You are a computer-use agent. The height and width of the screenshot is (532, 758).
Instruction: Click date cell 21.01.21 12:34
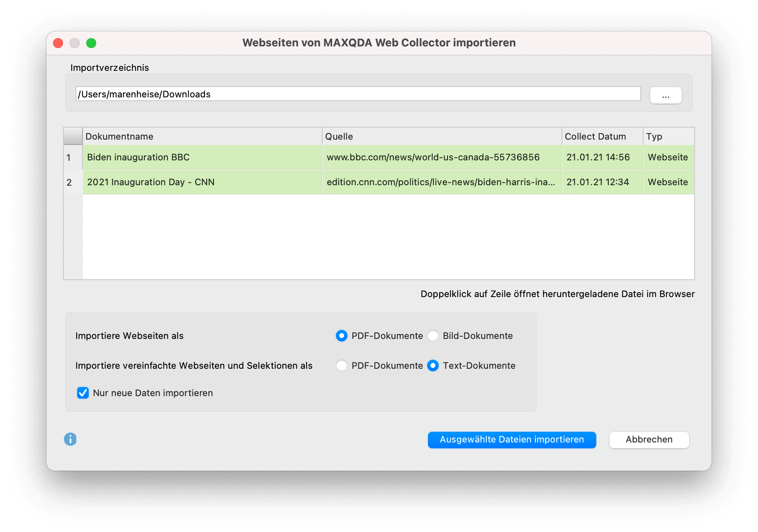[x=602, y=182]
